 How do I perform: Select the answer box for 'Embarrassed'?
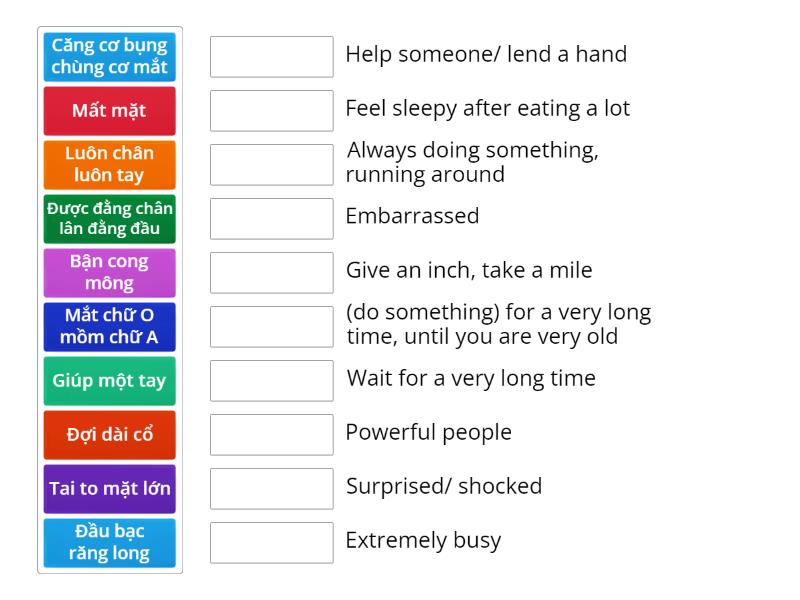[x=272, y=219]
